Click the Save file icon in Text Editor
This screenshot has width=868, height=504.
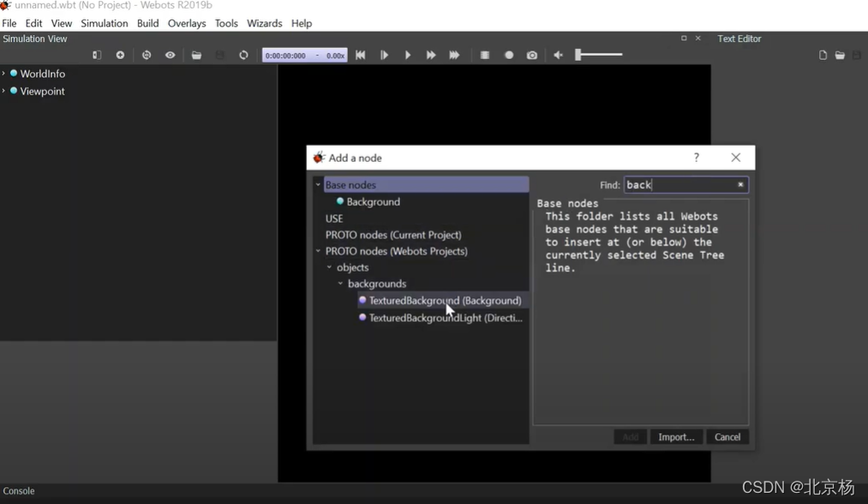(856, 55)
